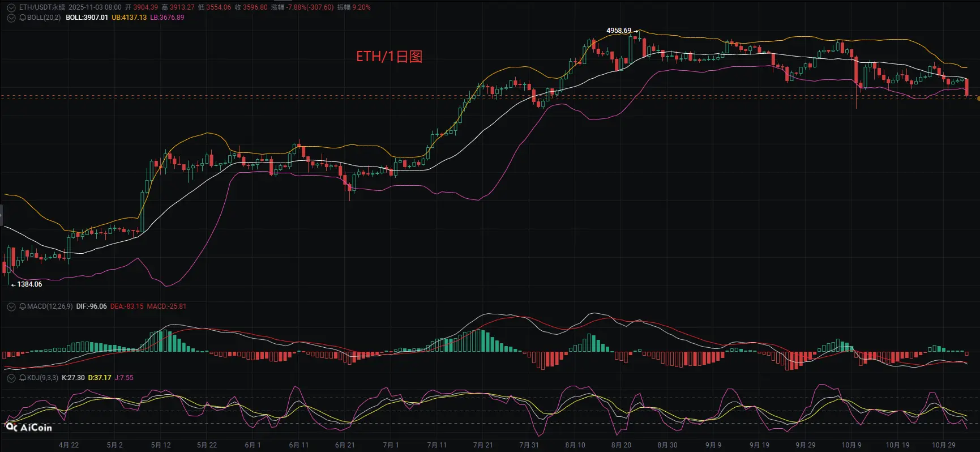Select the K:27.30 value

pyautogui.click(x=73, y=378)
